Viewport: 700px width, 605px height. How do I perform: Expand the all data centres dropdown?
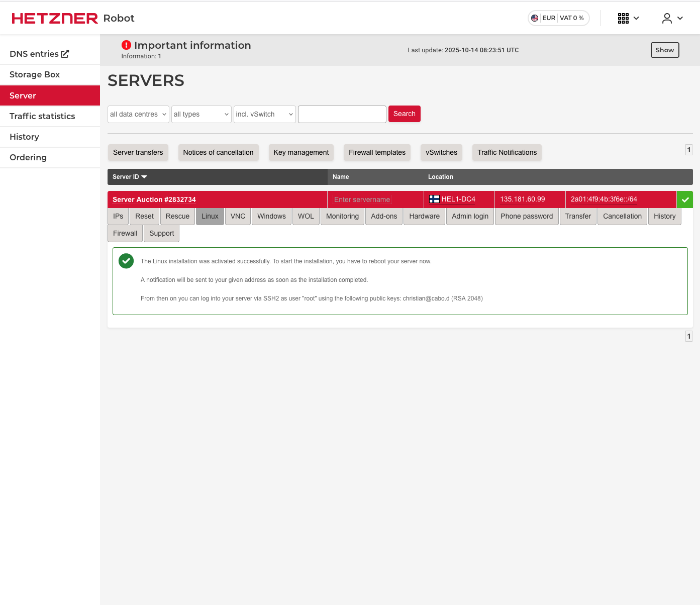pos(138,114)
